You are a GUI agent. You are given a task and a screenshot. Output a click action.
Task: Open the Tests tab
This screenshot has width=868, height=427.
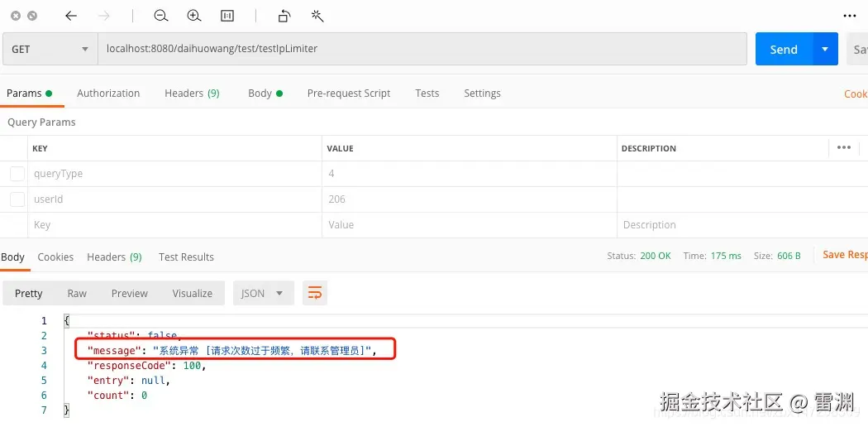coord(427,93)
